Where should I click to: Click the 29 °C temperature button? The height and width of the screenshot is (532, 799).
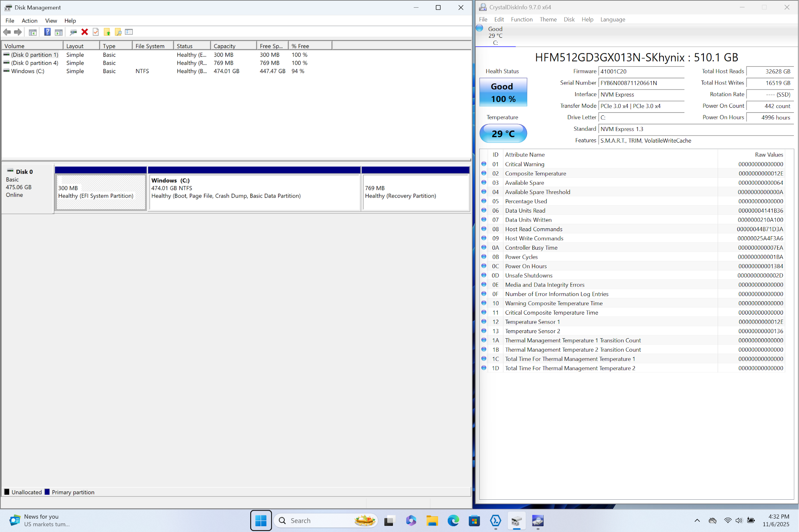[x=503, y=134]
